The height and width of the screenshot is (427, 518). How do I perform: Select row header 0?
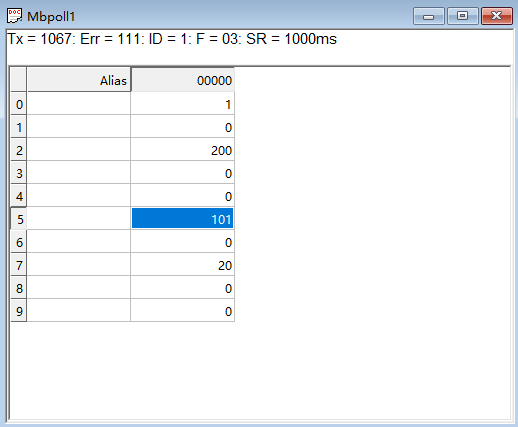[x=19, y=104]
